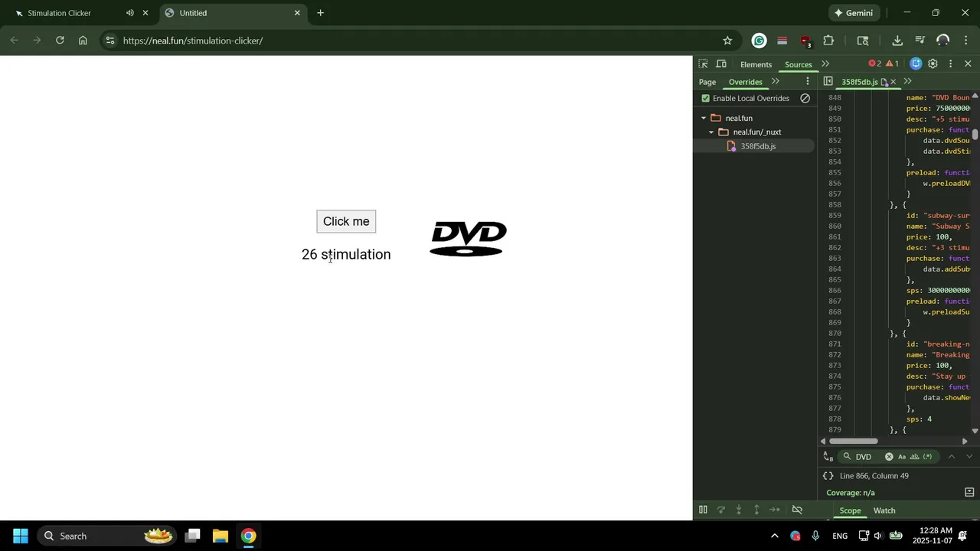Open Chrome downloads
The image size is (980, 551).
(x=897, y=41)
